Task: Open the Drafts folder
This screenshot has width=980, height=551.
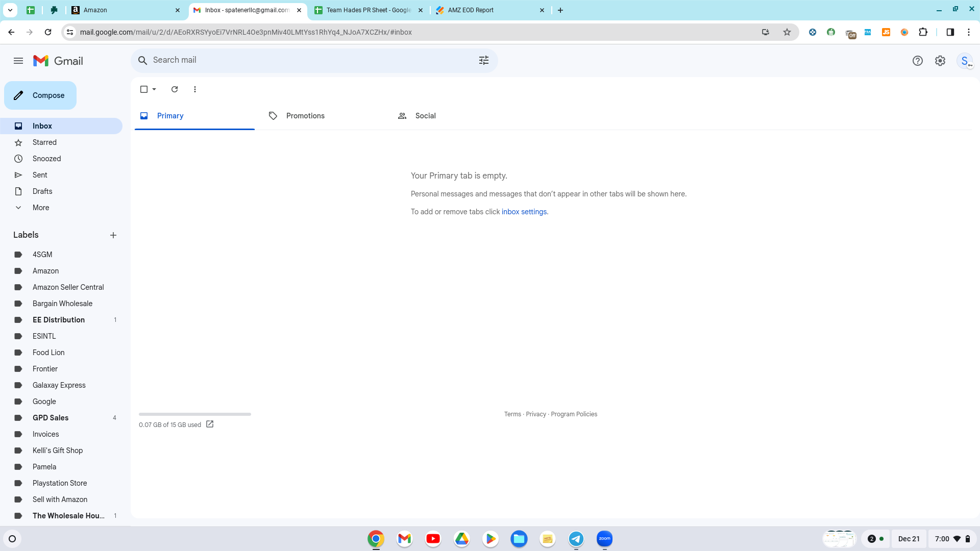Action: coord(61,191)
